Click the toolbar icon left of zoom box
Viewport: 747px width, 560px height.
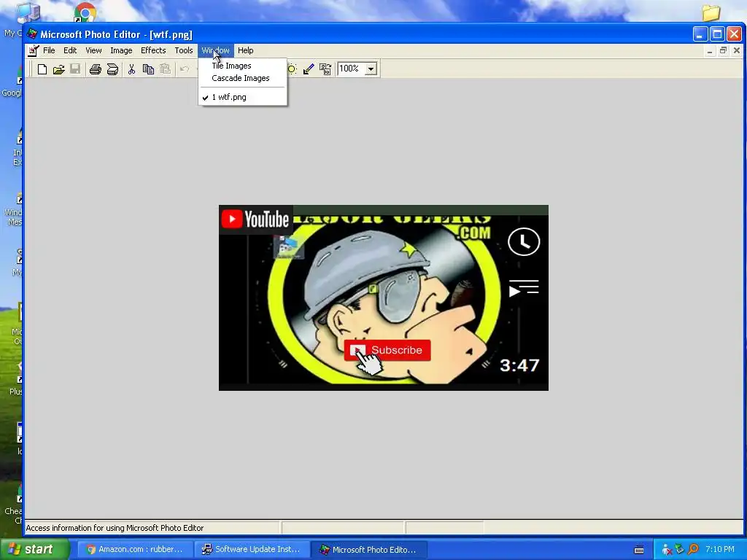point(325,69)
